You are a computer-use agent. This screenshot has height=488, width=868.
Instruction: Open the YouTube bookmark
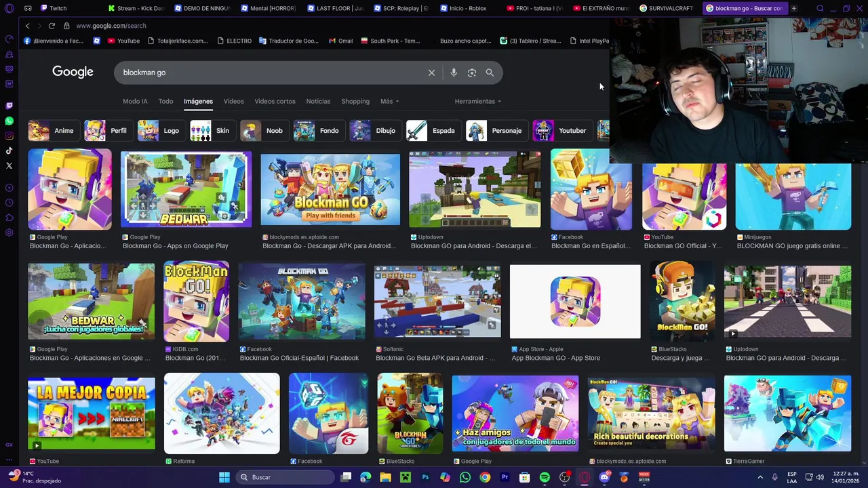click(x=123, y=41)
